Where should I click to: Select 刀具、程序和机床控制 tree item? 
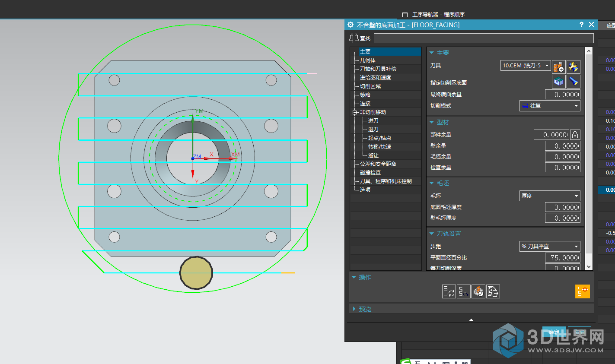coord(386,181)
